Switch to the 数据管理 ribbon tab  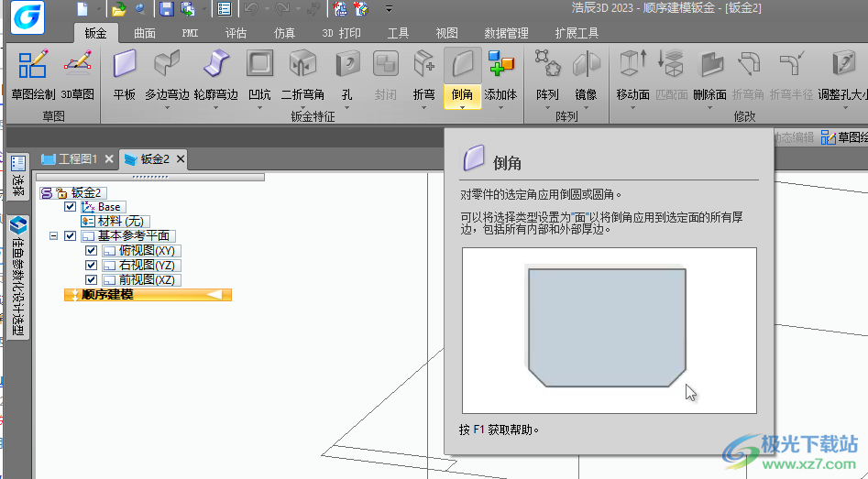(507, 33)
